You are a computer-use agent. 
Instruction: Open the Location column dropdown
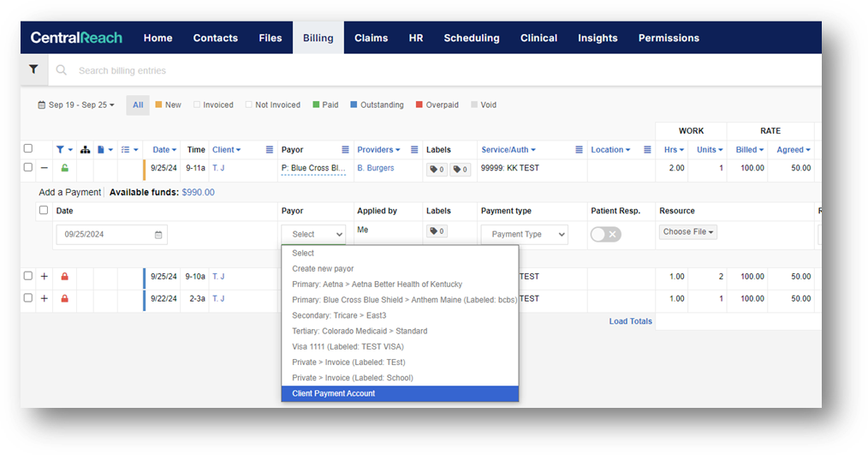pos(610,150)
